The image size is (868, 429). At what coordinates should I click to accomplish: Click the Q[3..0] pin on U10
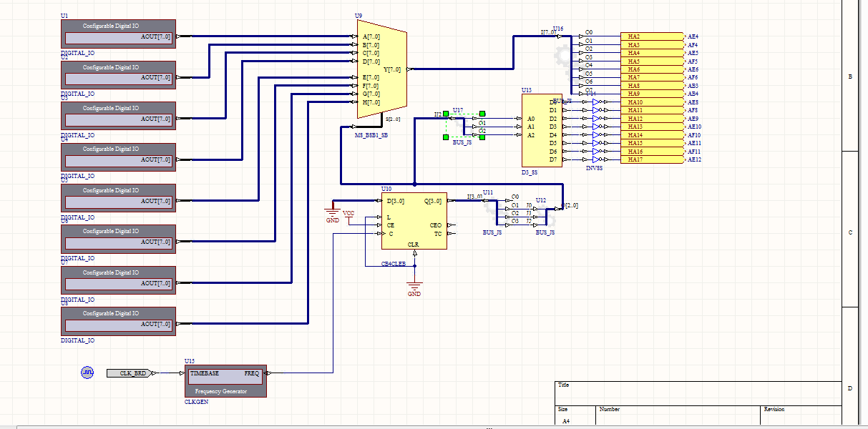click(x=432, y=201)
